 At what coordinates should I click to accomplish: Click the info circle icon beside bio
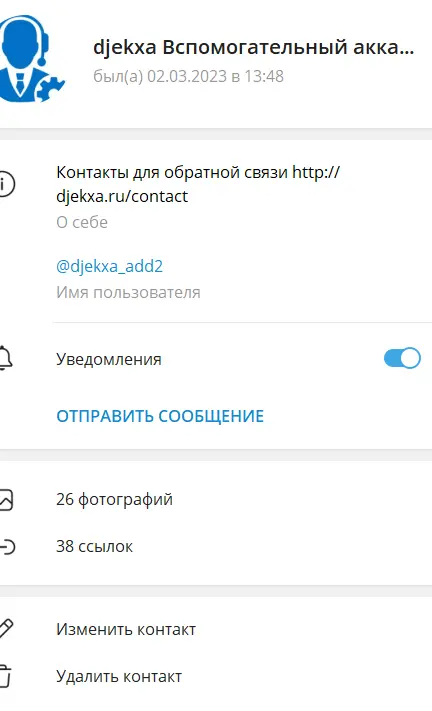click(x=6, y=184)
